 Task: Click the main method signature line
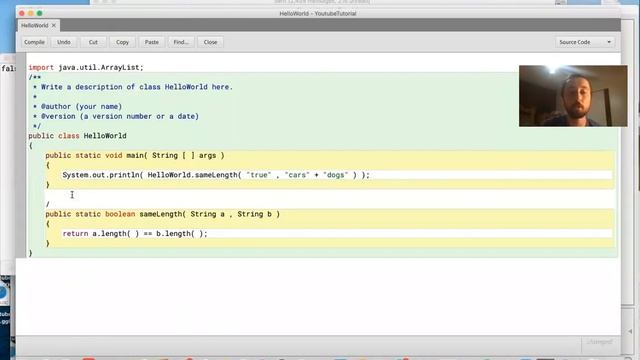[x=135, y=156]
